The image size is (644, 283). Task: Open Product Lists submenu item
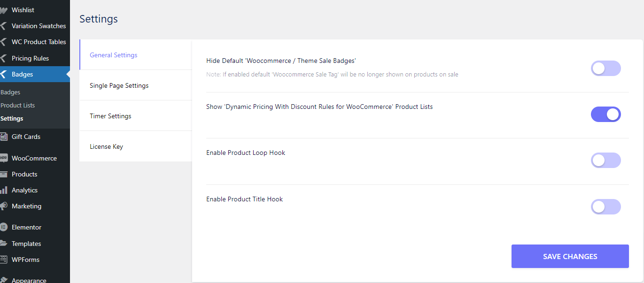(18, 106)
